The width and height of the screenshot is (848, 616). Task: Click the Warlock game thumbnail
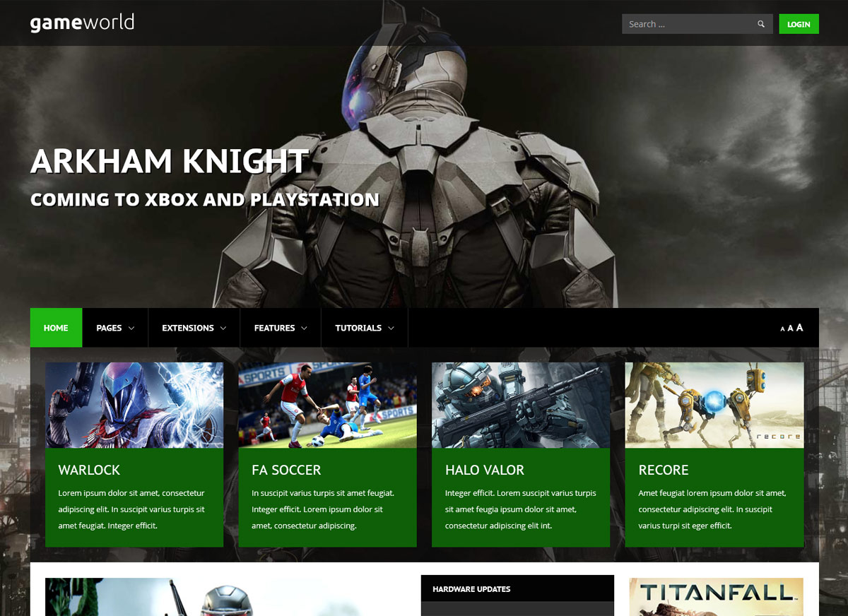(x=134, y=405)
